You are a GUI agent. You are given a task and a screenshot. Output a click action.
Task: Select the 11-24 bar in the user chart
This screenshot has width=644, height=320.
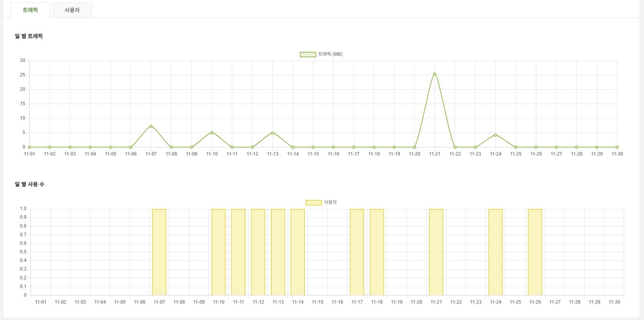pos(495,252)
